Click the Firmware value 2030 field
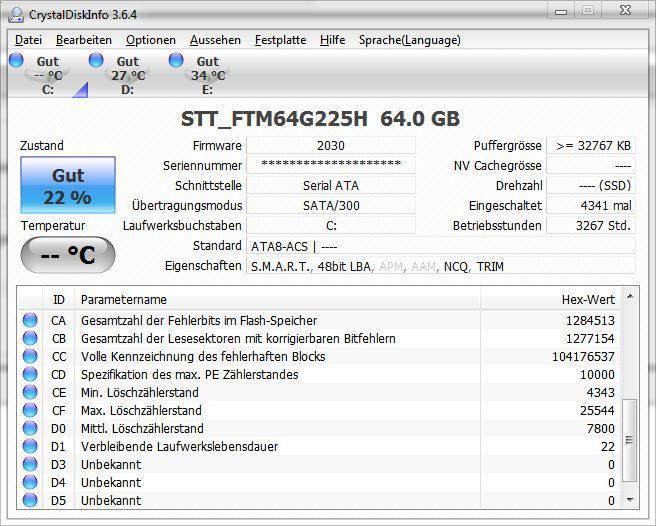 pyautogui.click(x=331, y=146)
